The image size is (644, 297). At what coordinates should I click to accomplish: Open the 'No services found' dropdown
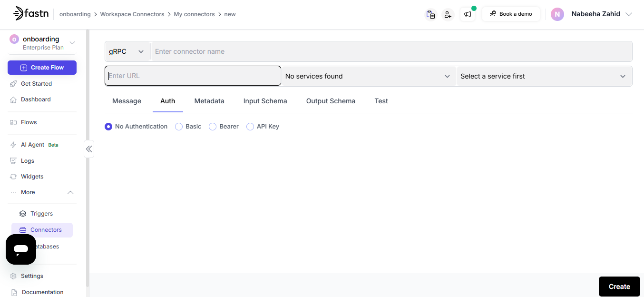pyautogui.click(x=368, y=76)
